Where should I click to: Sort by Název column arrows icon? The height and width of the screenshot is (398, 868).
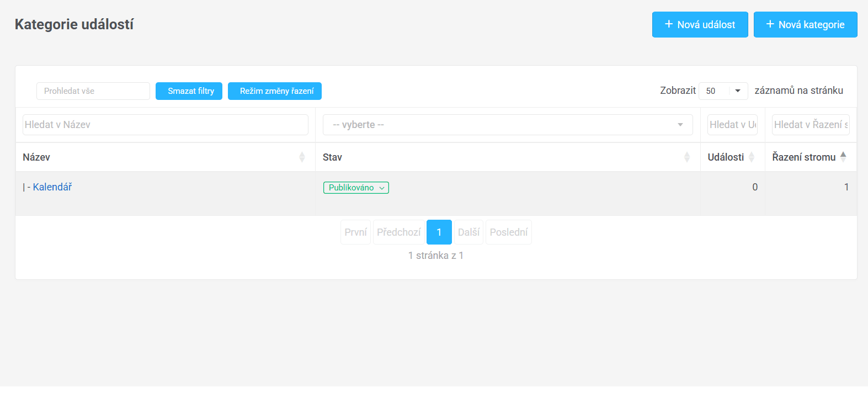coord(302,157)
